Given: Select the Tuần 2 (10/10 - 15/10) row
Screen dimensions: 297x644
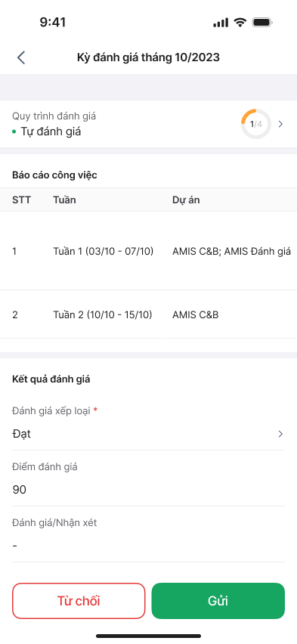Looking at the screenshot, I should click(148, 314).
